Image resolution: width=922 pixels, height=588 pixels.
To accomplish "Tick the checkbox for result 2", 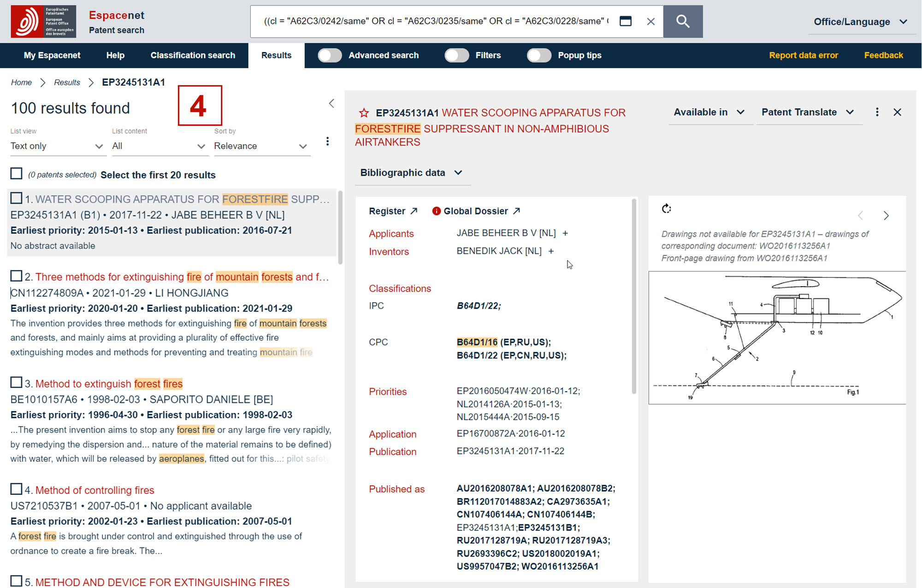I will click(x=16, y=276).
